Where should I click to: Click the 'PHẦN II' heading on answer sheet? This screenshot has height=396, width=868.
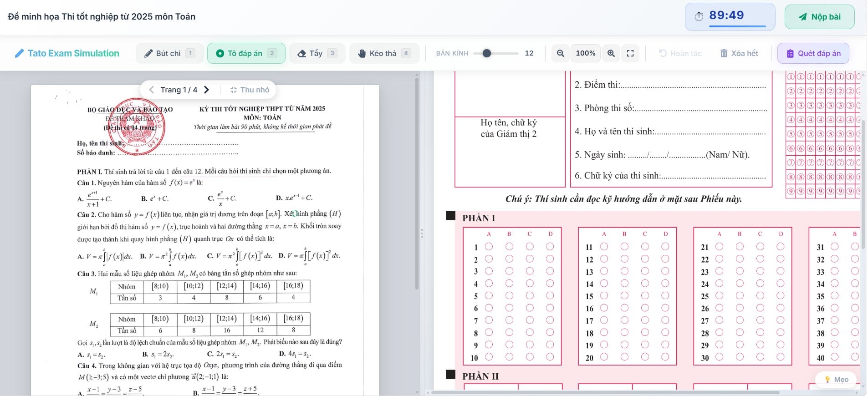(480, 376)
